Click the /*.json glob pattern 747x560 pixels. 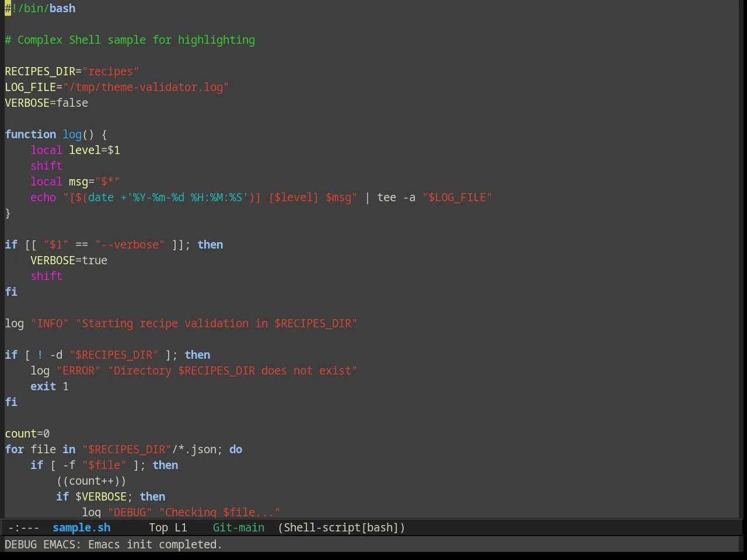pos(194,449)
